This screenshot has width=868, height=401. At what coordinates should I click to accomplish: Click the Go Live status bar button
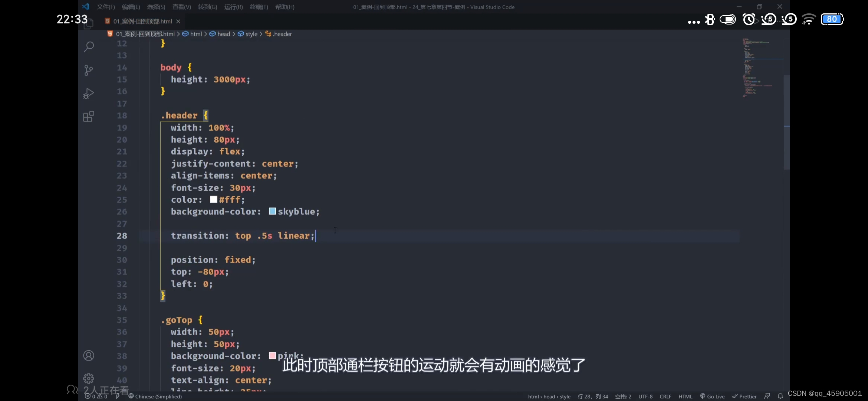click(x=712, y=396)
